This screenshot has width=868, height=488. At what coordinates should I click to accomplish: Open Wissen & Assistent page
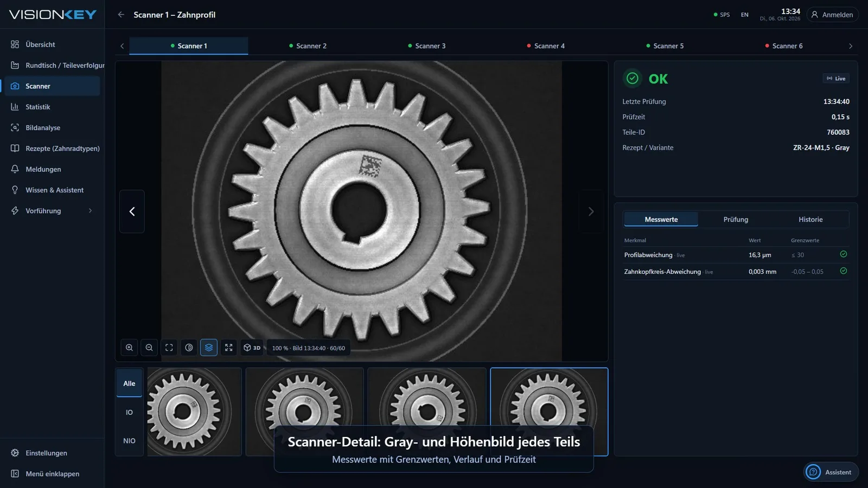pyautogui.click(x=52, y=190)
